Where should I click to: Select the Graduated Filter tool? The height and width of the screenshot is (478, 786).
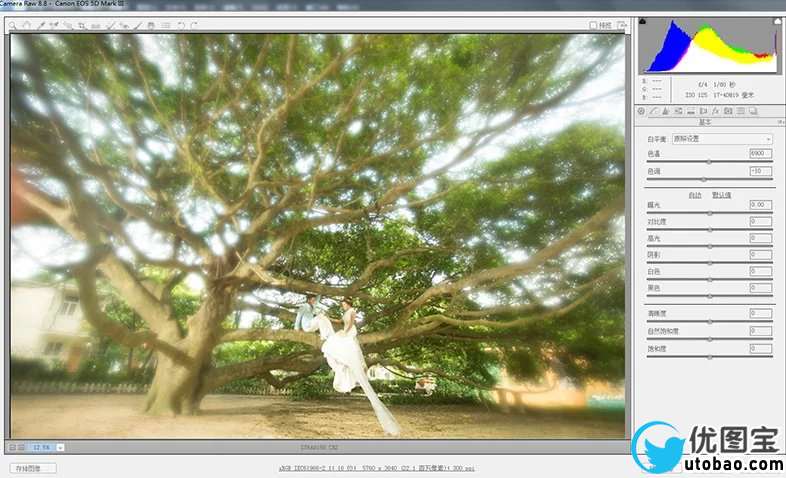(x=151, y=25)
